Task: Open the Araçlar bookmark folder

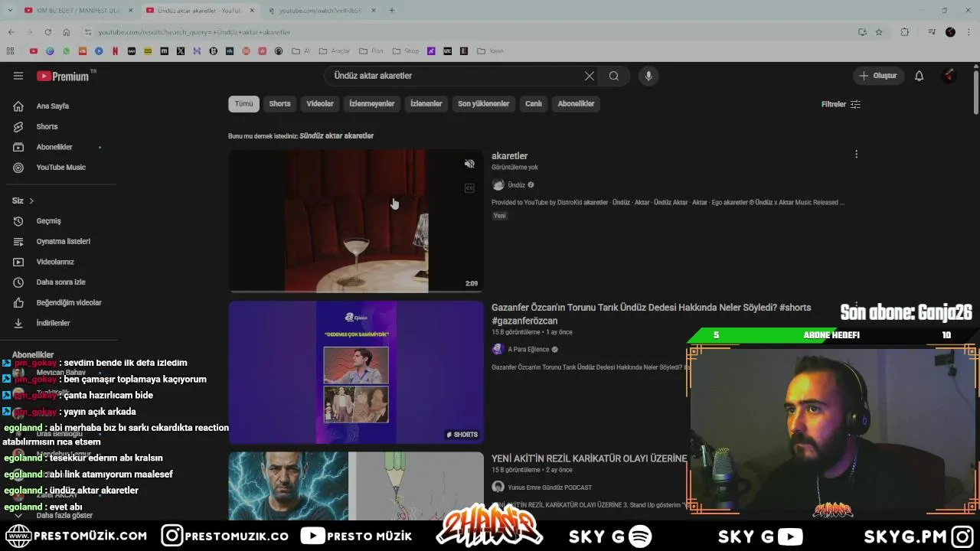Action: point(335,51)
